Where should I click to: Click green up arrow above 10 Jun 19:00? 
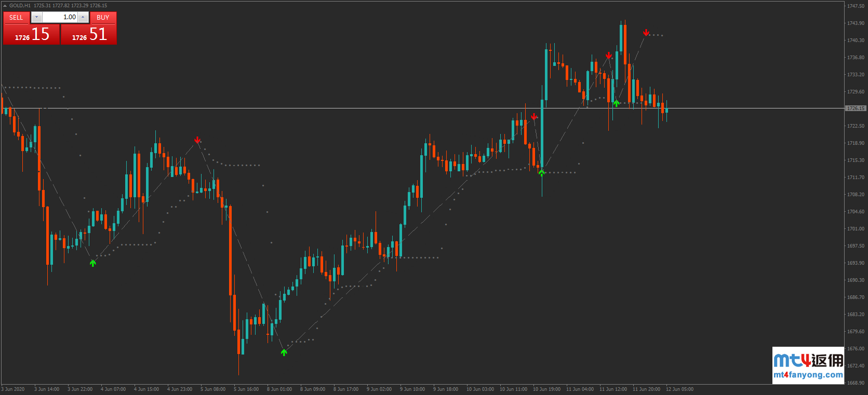click(x=542, y=173)
